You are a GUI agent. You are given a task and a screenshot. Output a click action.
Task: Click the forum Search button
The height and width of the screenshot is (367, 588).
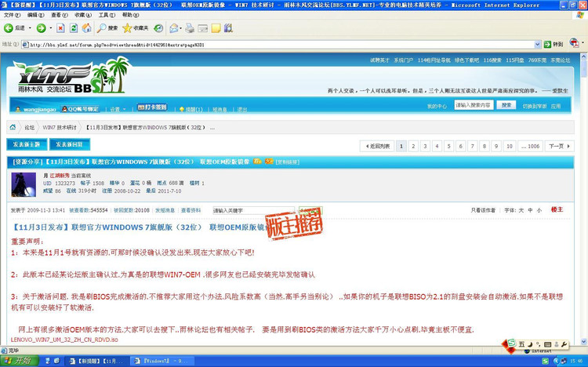[506, 105]
